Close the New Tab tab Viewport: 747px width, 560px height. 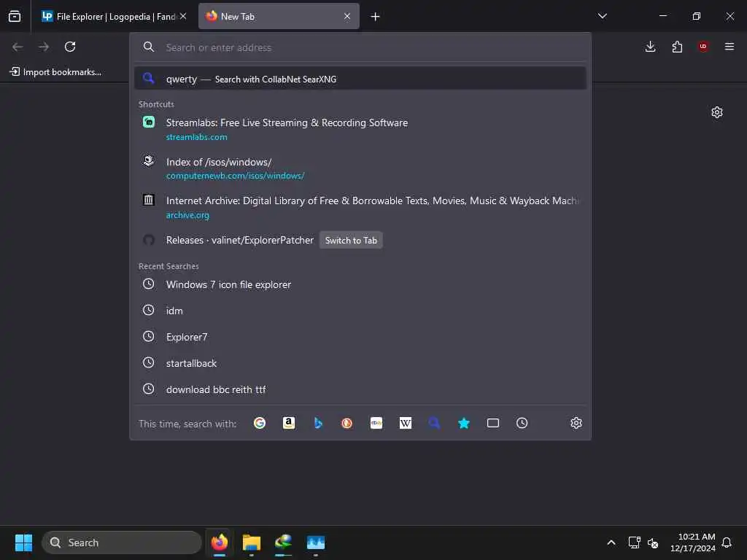[347, 16]
